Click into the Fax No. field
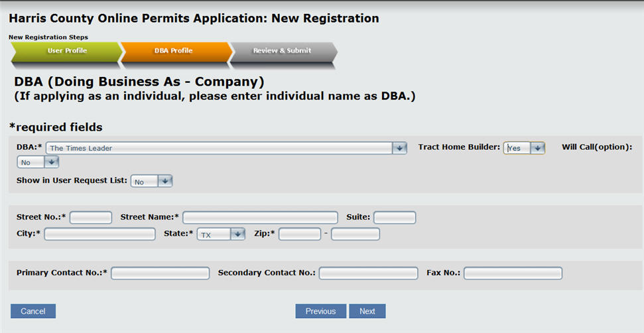This screenshot has height=333, width=644. click(x=513, y=273)
